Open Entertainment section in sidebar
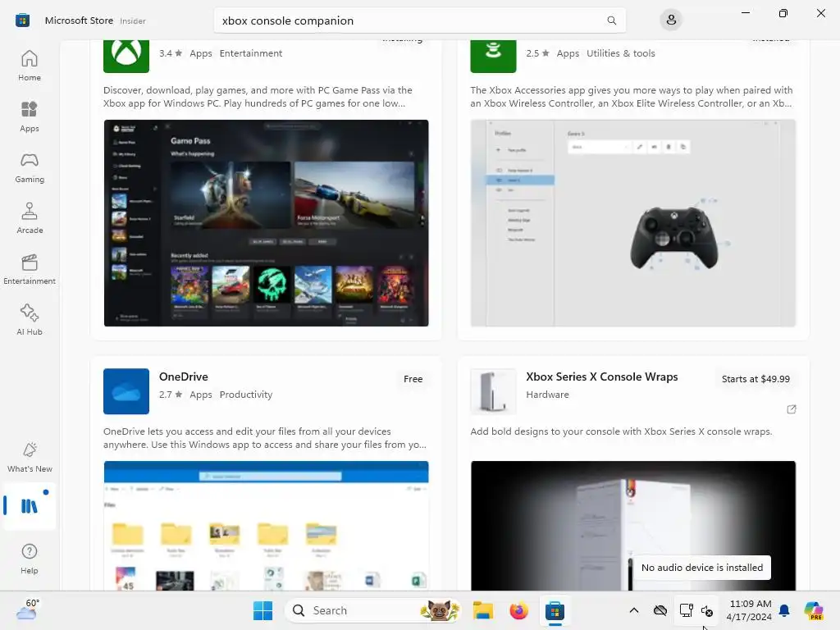 [x=30, y=269]
